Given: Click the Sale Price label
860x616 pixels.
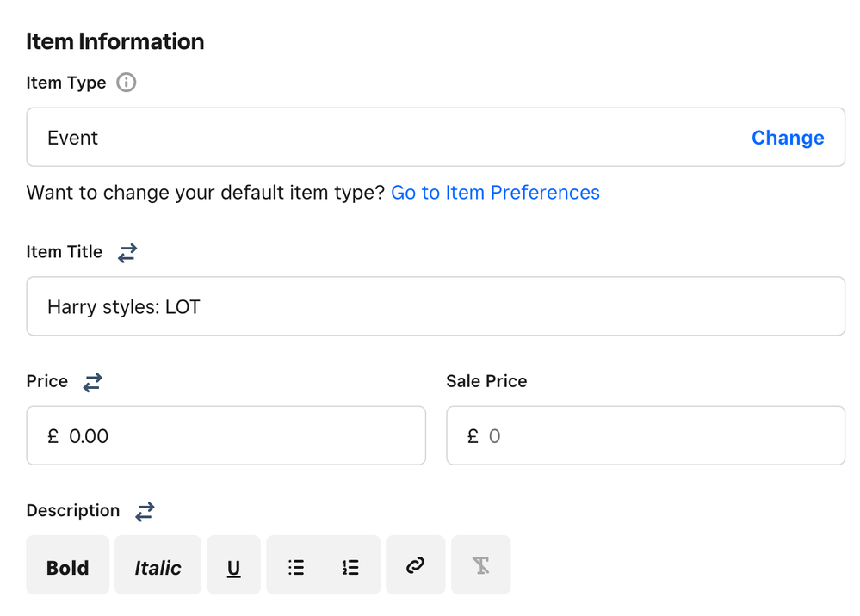Looking at the screenshot, I should click(486, 382).
